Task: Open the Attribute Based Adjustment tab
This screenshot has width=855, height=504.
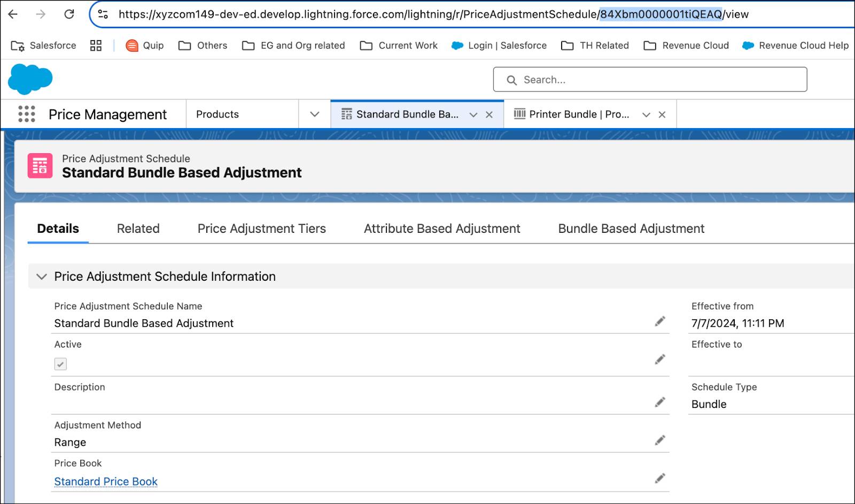Action: 442,229
